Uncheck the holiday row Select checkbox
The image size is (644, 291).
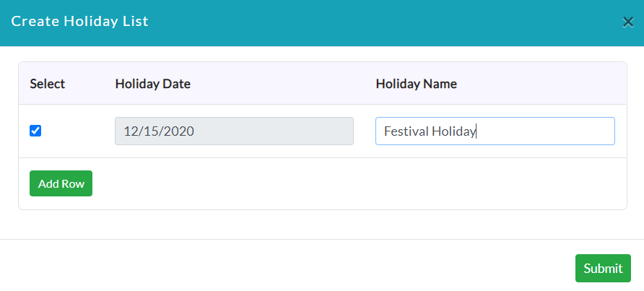point(35,131)
